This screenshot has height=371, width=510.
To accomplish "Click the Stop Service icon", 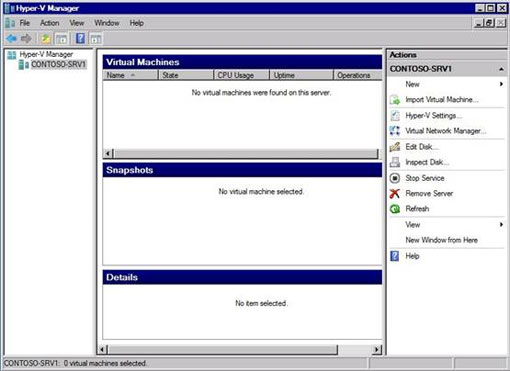I will click(x=395, y=178).
